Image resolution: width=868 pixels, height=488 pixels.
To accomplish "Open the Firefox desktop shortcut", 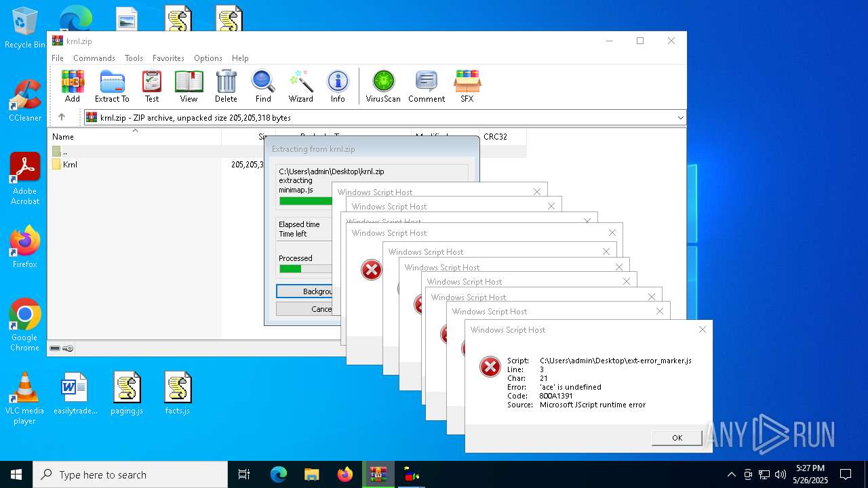I will pos(25,247).
